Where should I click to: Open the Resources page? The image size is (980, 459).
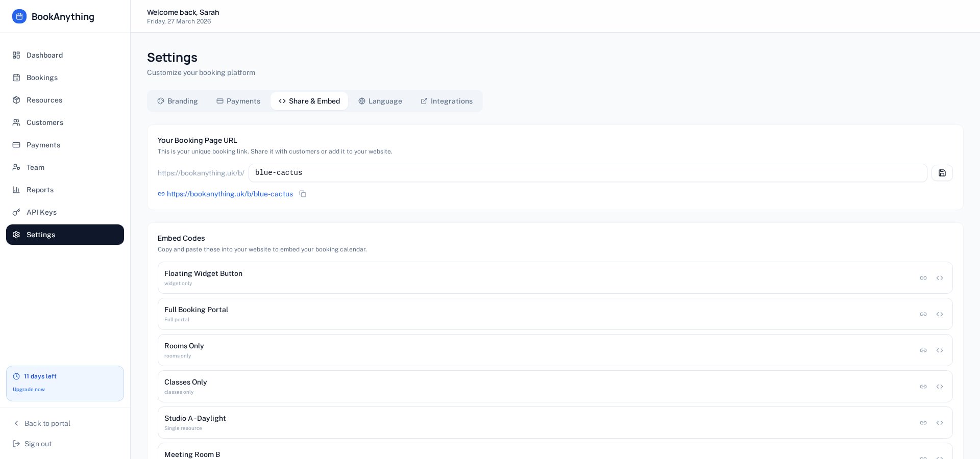click(x=65, y=100)
